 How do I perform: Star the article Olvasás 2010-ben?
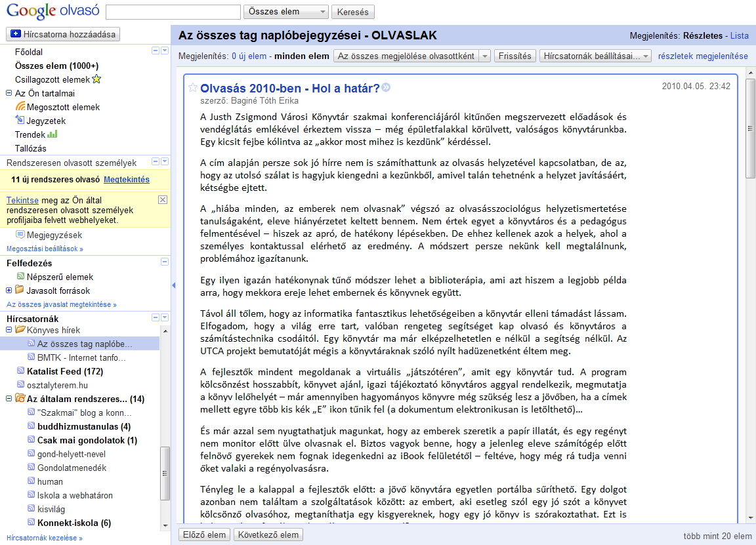(193, 88)
